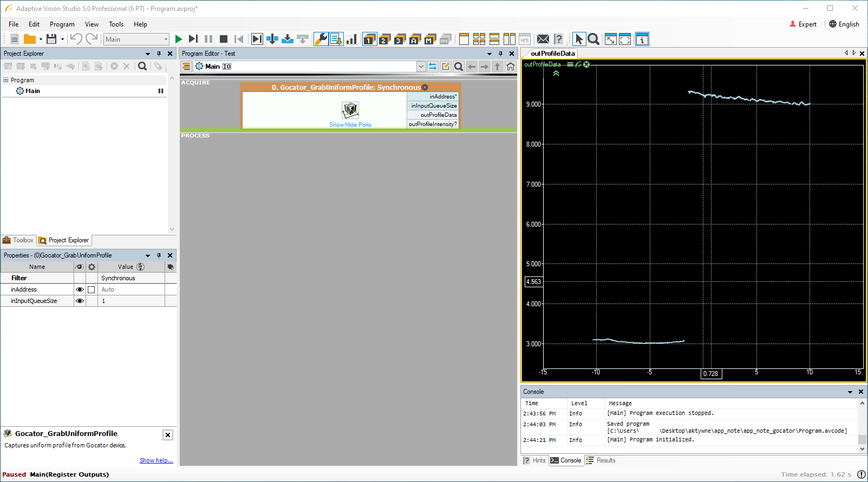
Task: Open the Program Editor path dropdown arrow
Action: click(421, 67)
